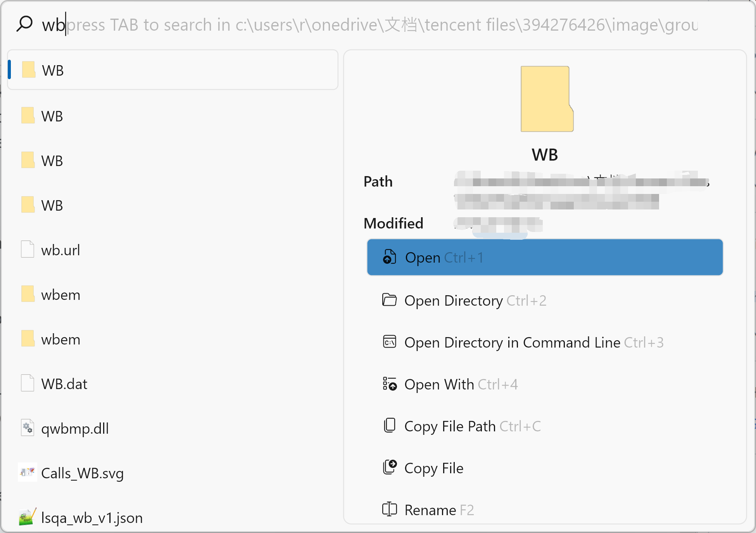The image size is (756, 533).
Task: Click the command-line icon in the action menu
Action: [x=389, y=342]
